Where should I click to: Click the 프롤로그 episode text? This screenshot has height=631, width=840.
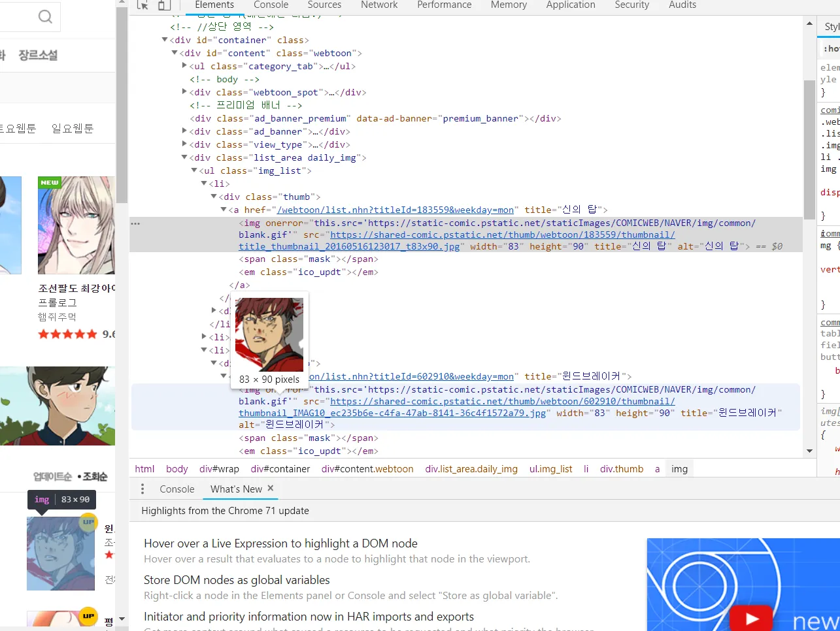[57, 302]
